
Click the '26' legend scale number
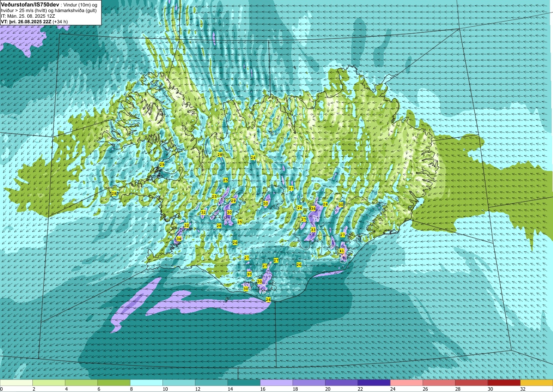click(x=425, y=389)
